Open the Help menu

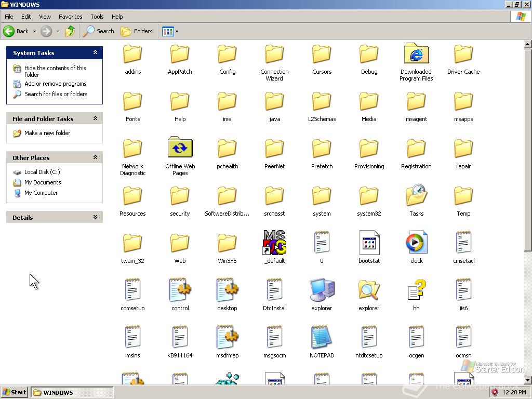tap(117, 17)
